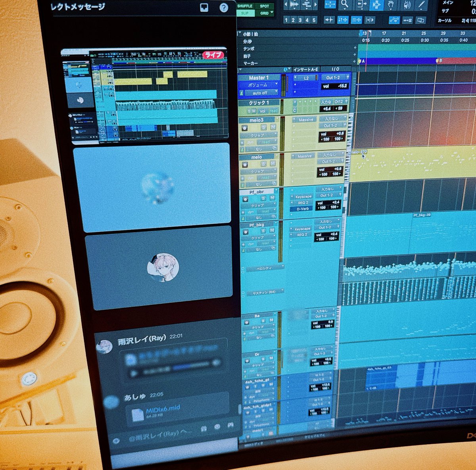The height and width of the screenshot is (470, 476).
Task: Click Master 1 vol -15.2 value
Action: click(x=334, y=86)
